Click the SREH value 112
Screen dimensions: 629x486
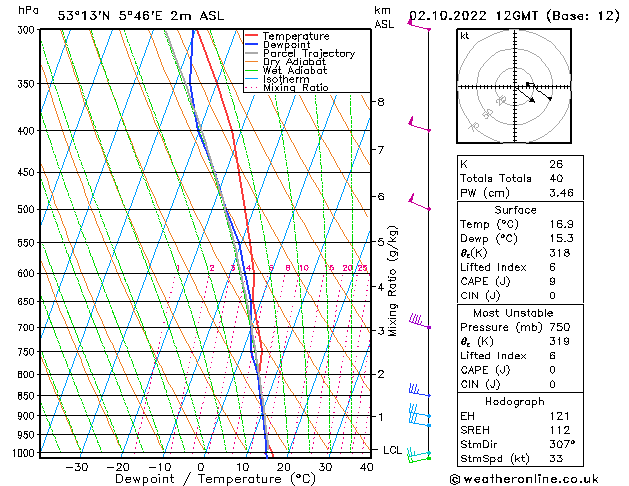pyautogui.click(x=560, y=430)
